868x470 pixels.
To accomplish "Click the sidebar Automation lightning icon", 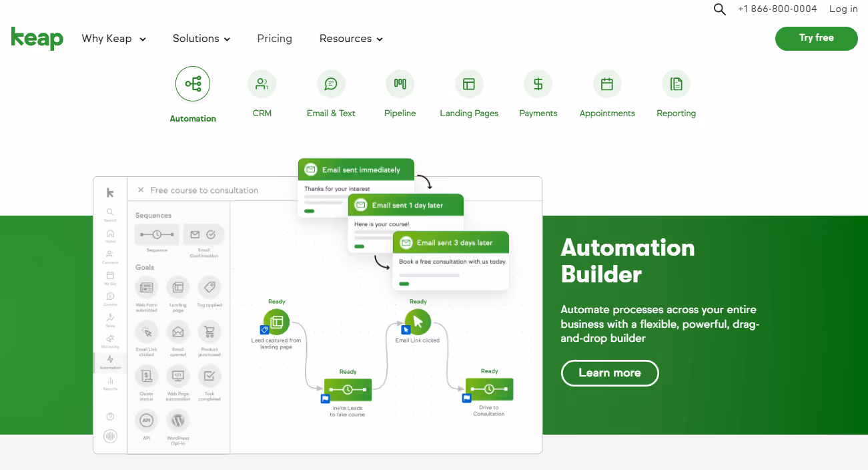I will pos(110,360).
